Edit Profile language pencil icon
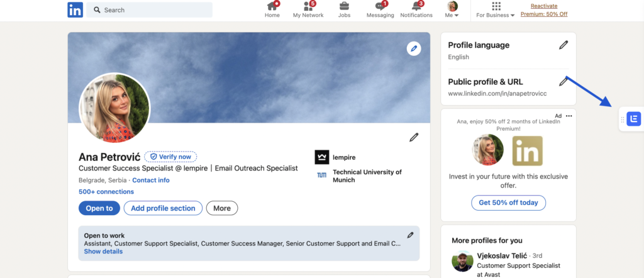The image size is (644, 278). click(563, 45)
